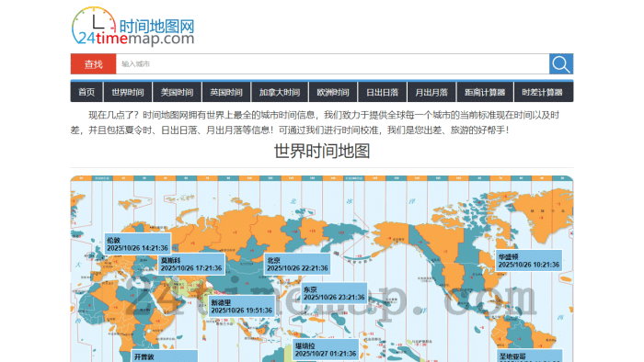Viewport: 644px width, 362px height.
Task: Click the 世界时间地图 heading
Action: (322, 151)
